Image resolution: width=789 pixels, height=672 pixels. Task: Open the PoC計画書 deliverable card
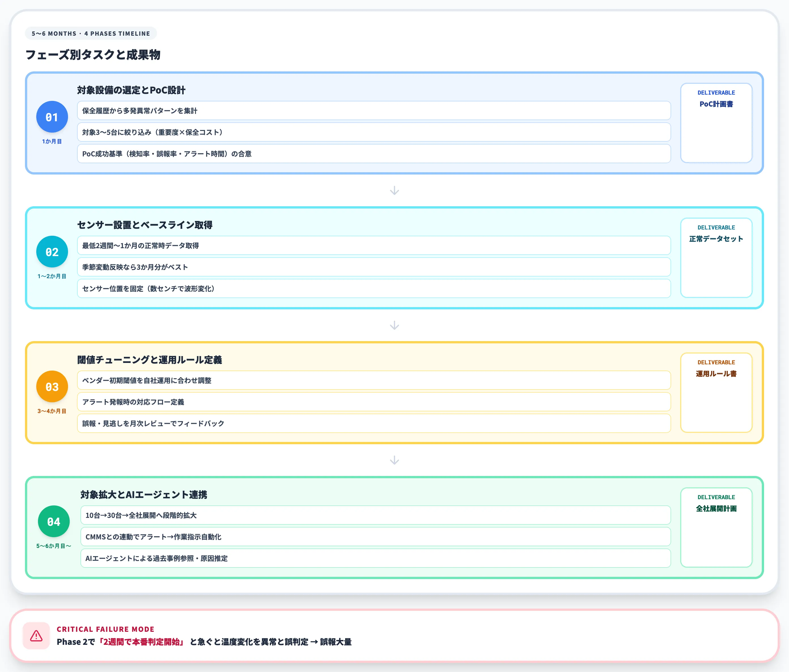(716, 123)
